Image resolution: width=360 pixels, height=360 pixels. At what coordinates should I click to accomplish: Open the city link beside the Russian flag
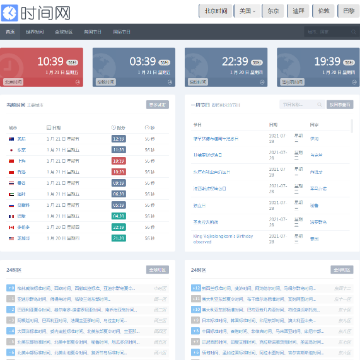(23, 205)
